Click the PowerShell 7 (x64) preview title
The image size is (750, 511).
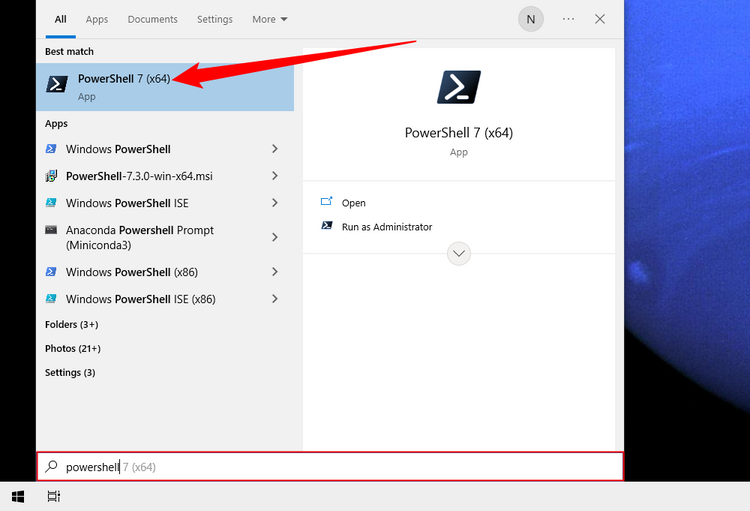click(x=459, y=133)
